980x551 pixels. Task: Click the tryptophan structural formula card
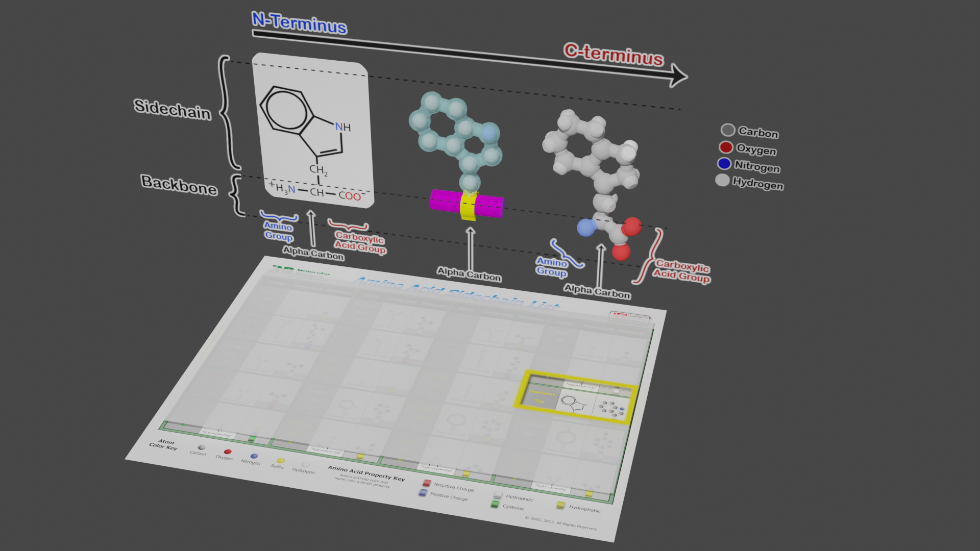pyautogui.click(x=314, y=130)
